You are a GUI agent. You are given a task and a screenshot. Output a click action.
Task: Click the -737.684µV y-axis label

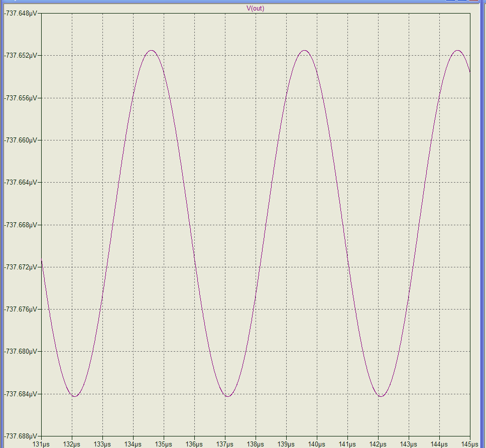(x=21, y=394)
